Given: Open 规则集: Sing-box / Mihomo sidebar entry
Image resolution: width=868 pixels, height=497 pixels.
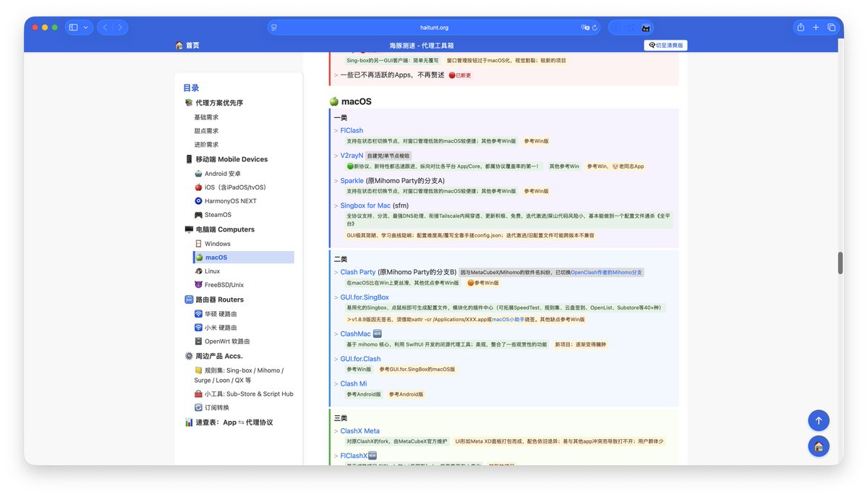Looking at the screenshot, I should 239,375.
